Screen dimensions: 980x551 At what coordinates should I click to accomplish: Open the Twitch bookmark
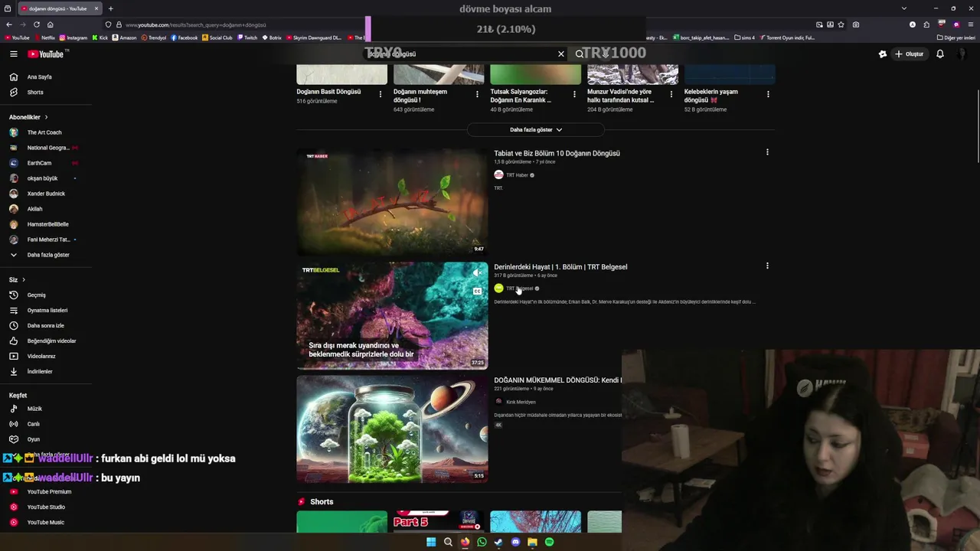[247, 37]
